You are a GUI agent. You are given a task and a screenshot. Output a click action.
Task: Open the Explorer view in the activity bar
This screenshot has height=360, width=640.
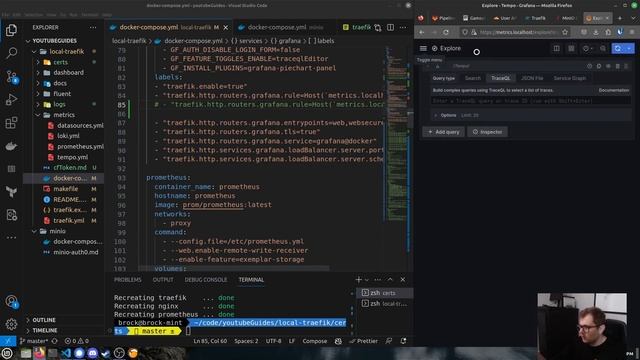pos(11,30)
